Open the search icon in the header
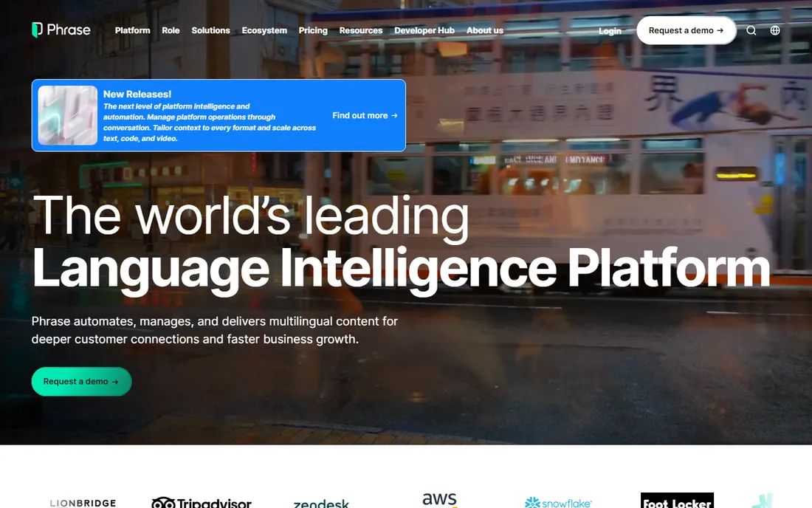Viewport: 812px width, 508px height. point(751,30)
